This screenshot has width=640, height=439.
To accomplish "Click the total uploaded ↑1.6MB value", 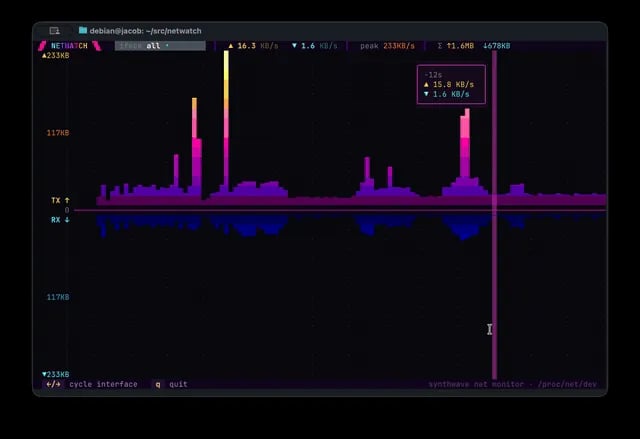I will tap(460, 46).
